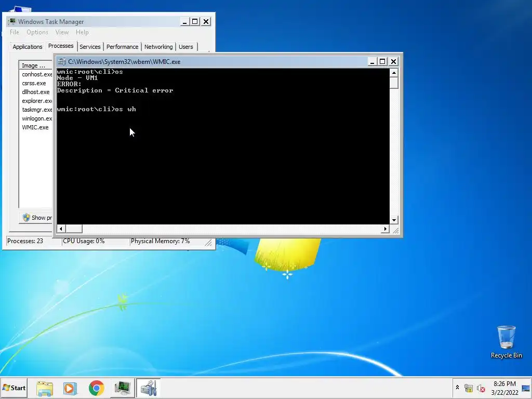Click Show processes from all users button
Image resolution: width=532 pixels, height=399 pixels.
(x=37, y=218)
